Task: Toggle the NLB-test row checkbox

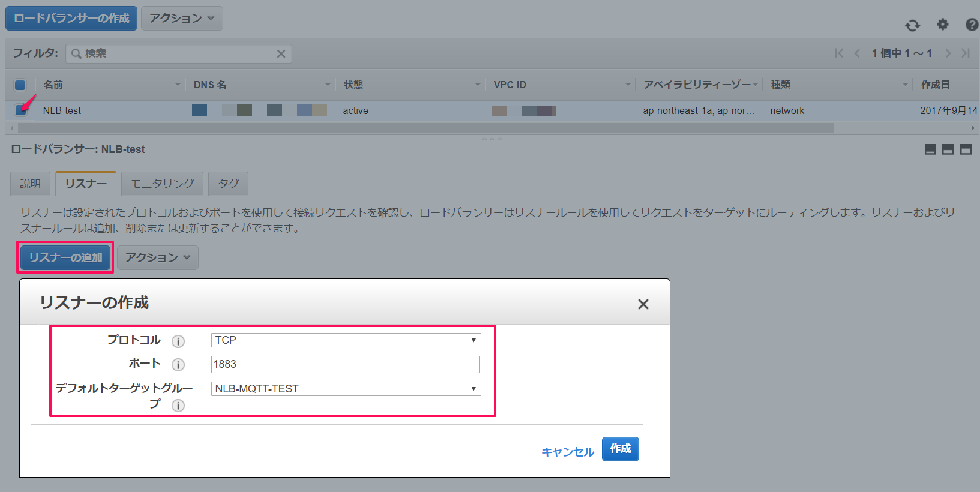Action: coord(20,110)
